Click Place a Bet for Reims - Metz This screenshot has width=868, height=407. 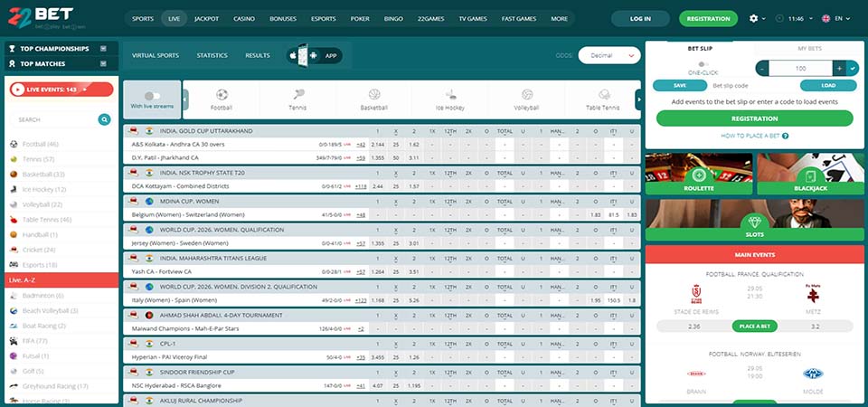click(x=754, y=327)
